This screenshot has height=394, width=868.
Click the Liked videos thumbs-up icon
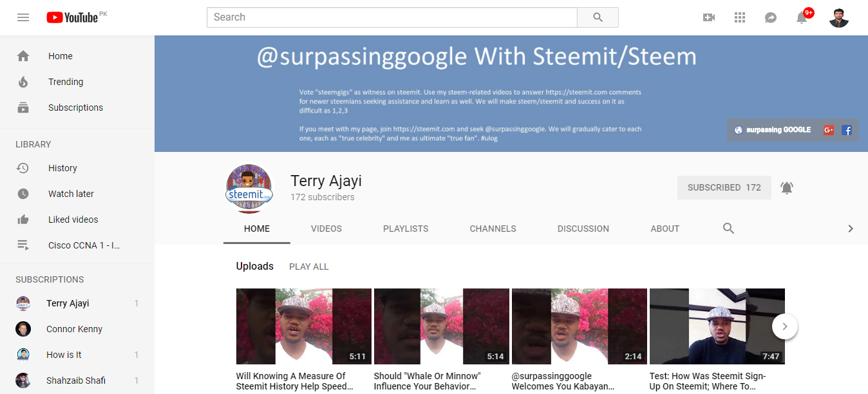(x=23, y=220)
